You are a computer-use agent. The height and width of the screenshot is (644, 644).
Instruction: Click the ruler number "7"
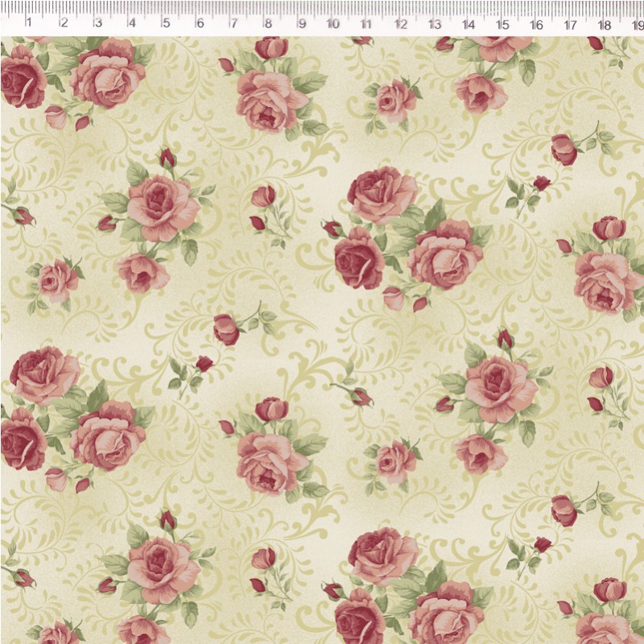coord(233,23)
